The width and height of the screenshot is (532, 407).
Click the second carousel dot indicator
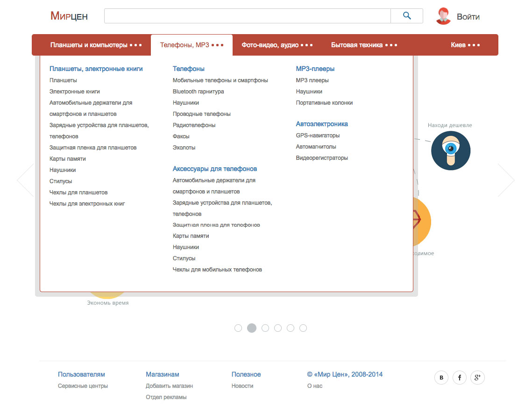(x=252, y=328)
